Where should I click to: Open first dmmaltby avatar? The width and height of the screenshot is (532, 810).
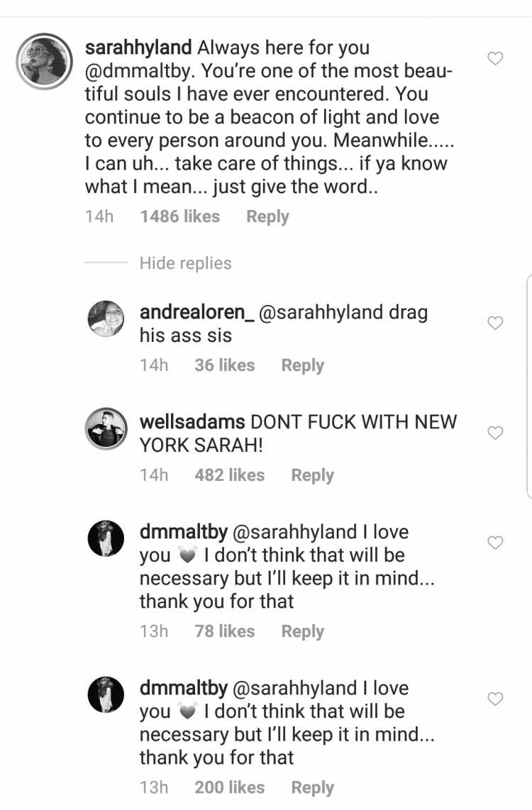coord(106,538)
